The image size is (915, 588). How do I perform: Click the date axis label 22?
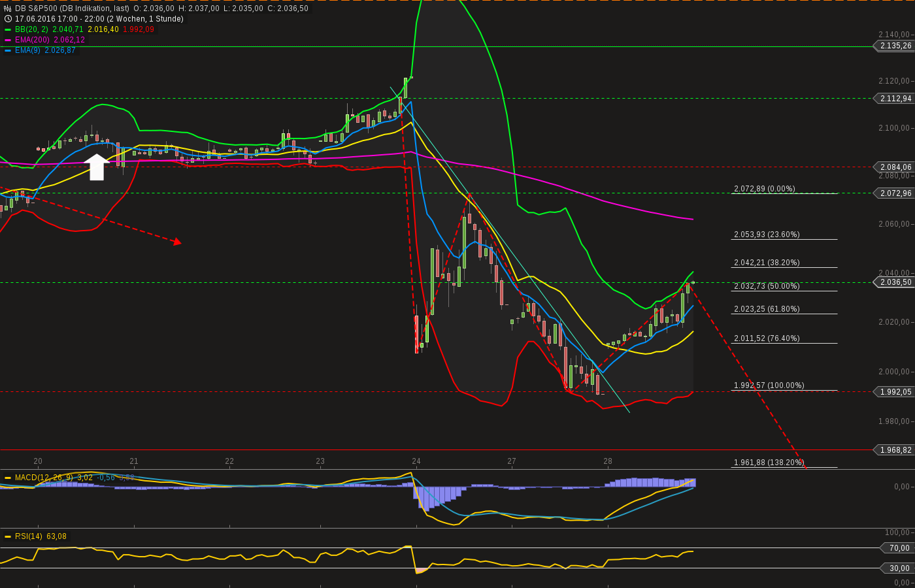pyautogui.click(x=229, y=461)
